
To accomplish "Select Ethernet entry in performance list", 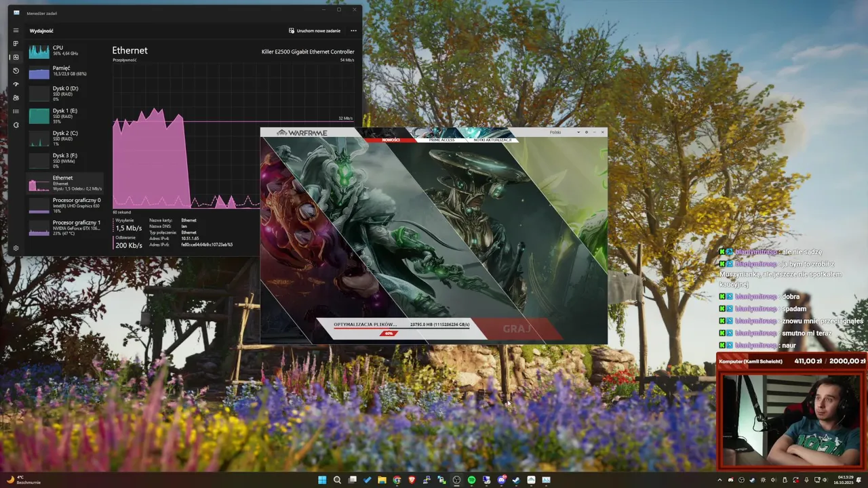I will (65, 183).
